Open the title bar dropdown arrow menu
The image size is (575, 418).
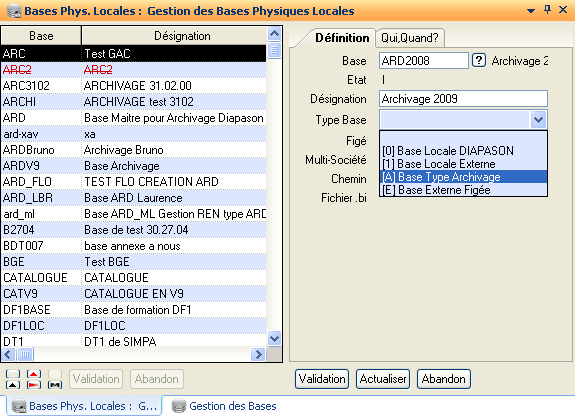click(x=531, y=11)
